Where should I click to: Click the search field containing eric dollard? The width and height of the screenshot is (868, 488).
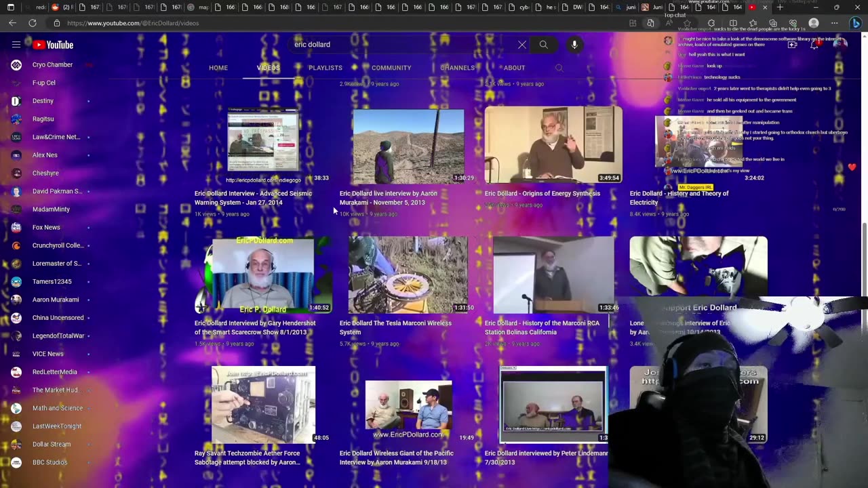point(400,45)
